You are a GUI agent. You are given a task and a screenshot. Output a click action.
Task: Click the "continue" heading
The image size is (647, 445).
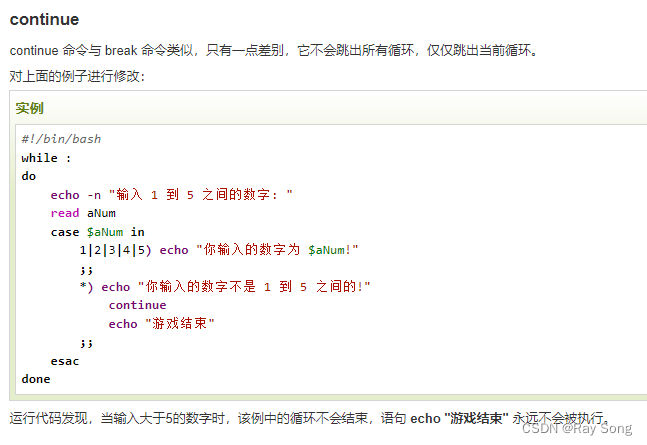44,19
